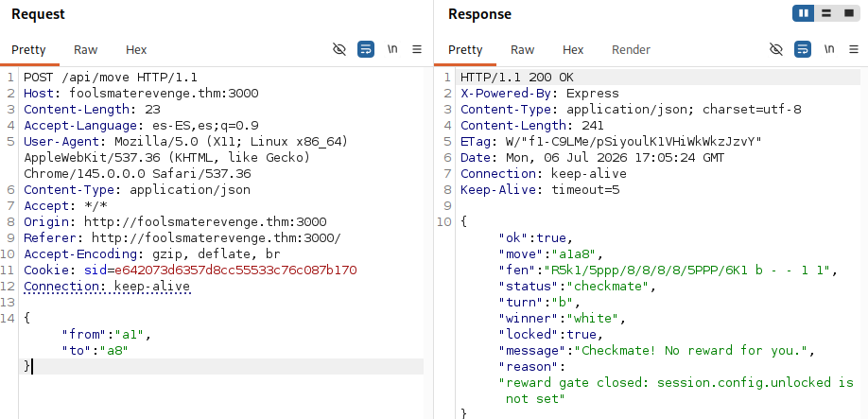Open Response panel hamburger options menu
This screenshot has height=419, width=868.
coord(854,50)
